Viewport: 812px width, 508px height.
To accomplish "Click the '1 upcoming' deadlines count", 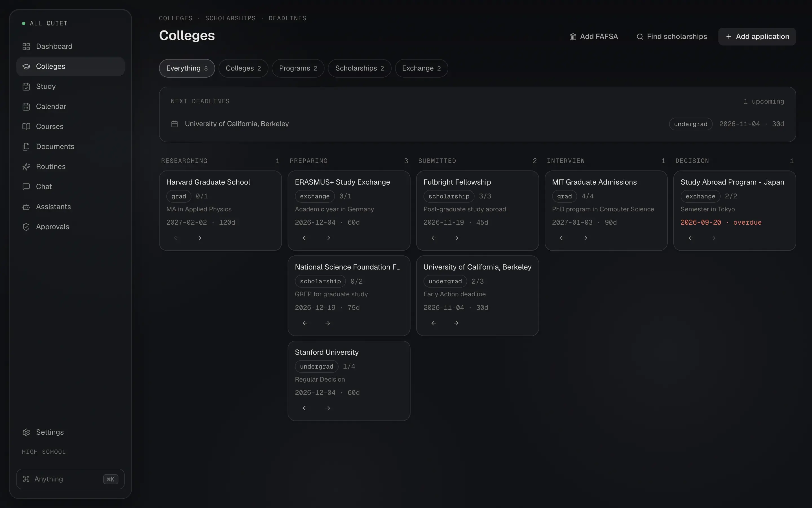I will point(764,101).
